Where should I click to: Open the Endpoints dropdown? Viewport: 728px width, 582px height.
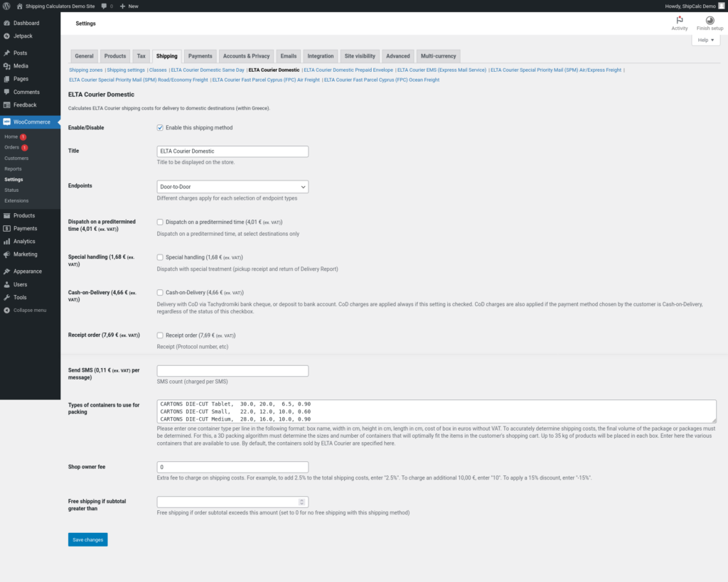click(x=232, y=187)
